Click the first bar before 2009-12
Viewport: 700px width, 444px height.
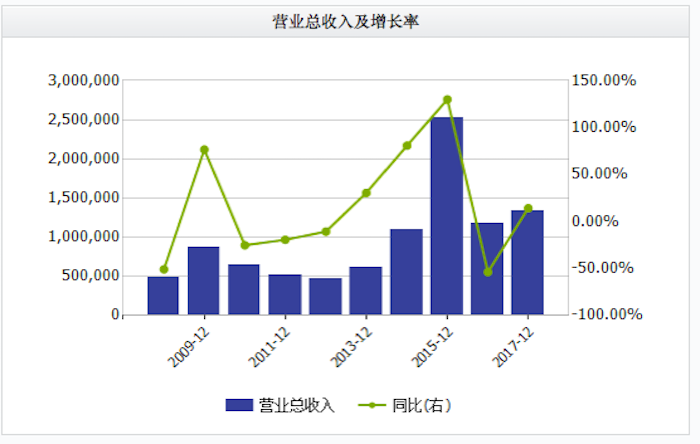(163, 296)
